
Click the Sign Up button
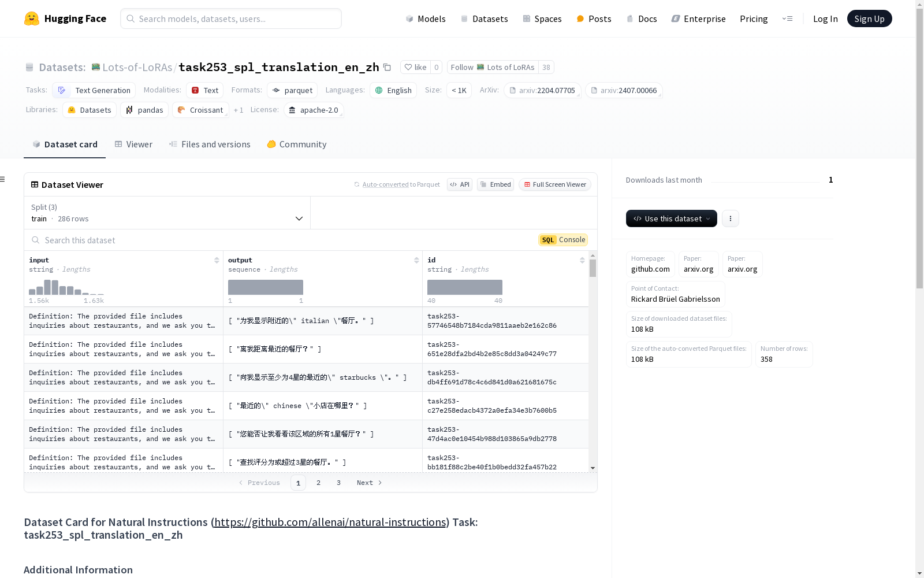[869, 18]
